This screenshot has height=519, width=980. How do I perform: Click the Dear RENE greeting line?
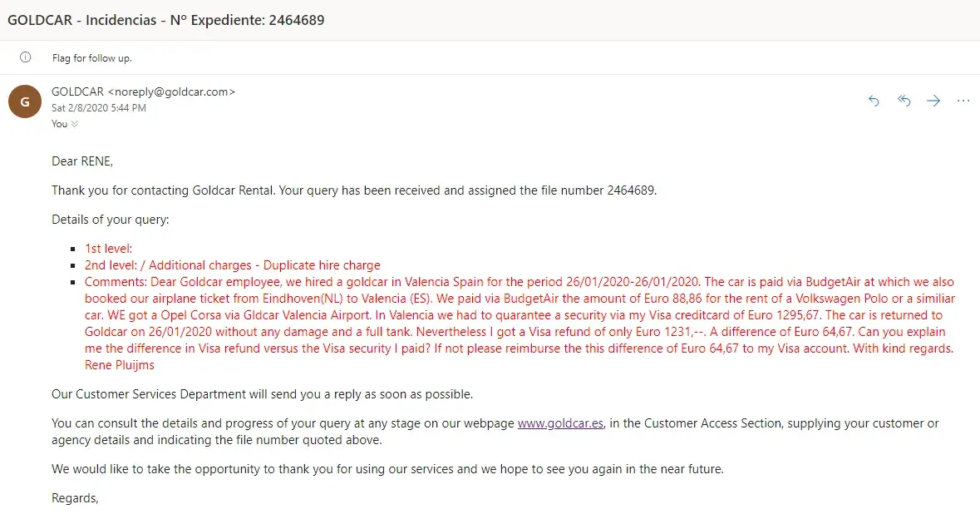click(x=81, y=161)
